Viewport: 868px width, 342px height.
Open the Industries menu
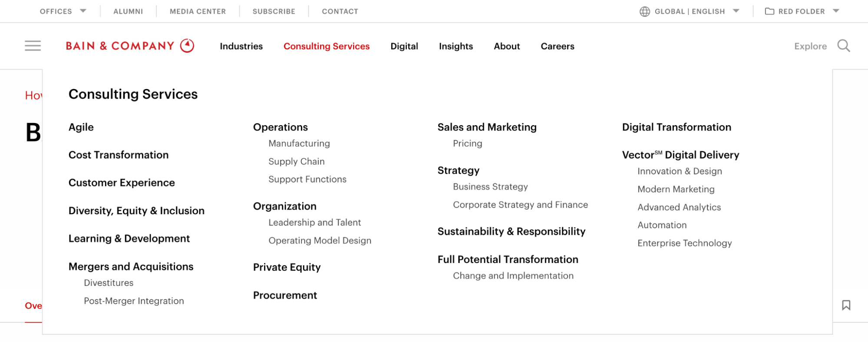point(241,46)
